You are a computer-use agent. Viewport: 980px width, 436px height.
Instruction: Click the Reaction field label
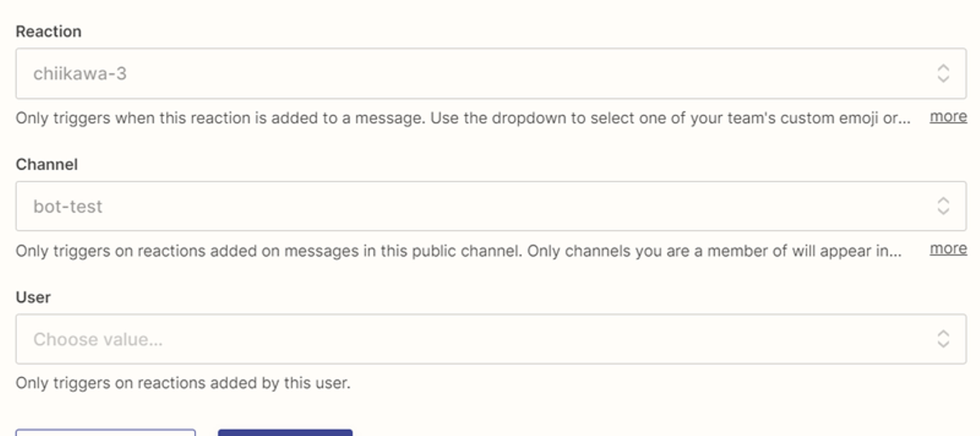48,31
